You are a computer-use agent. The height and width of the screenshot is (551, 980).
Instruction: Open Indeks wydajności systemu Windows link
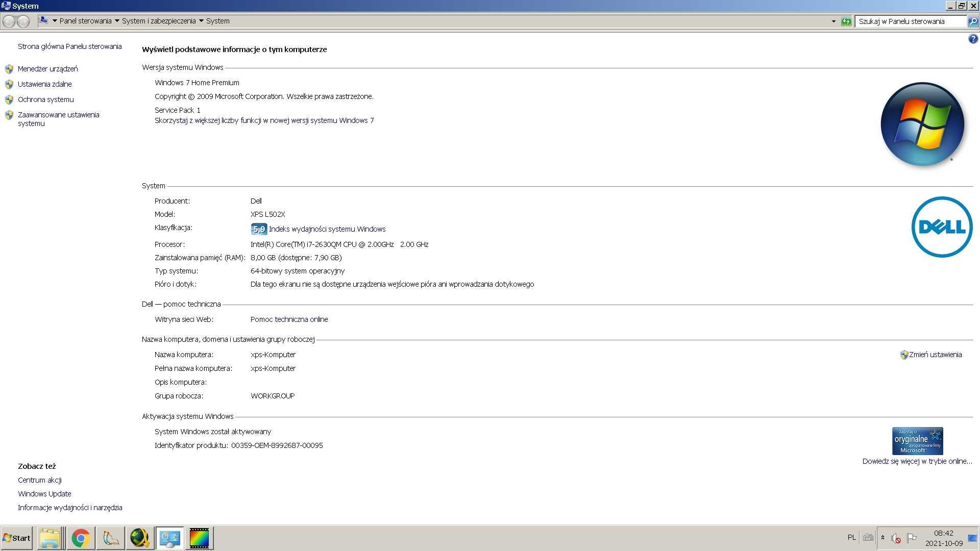327,229
